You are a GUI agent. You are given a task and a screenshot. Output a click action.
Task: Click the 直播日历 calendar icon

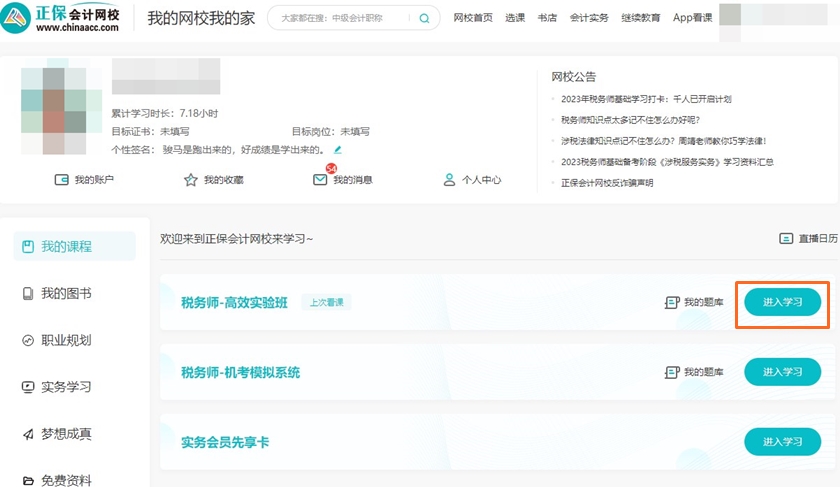786,238
